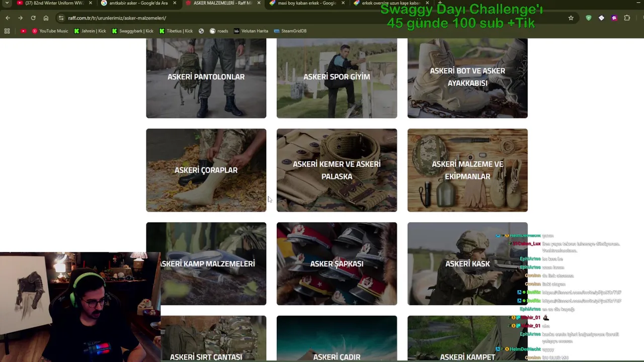
Task: Close the erkek oversize uzun kaşe tab
Action: pyautogui.click(x=427, y=3)
